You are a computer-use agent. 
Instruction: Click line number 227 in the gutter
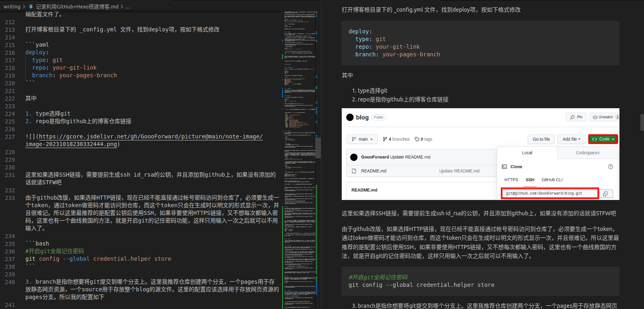[10, 137]
